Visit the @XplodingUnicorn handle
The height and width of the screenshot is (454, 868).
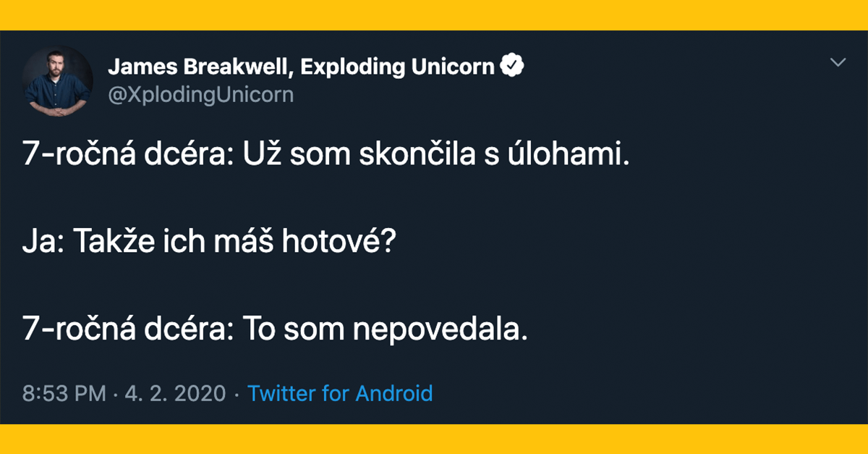tap(200, 95)
